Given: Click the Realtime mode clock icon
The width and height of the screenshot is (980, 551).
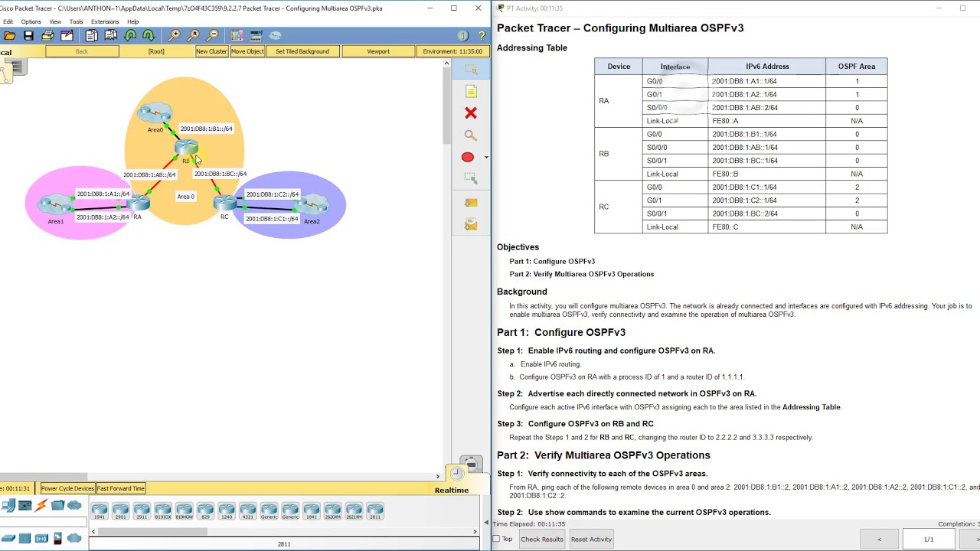Looking at the screenshot, I should click(458, 473).
